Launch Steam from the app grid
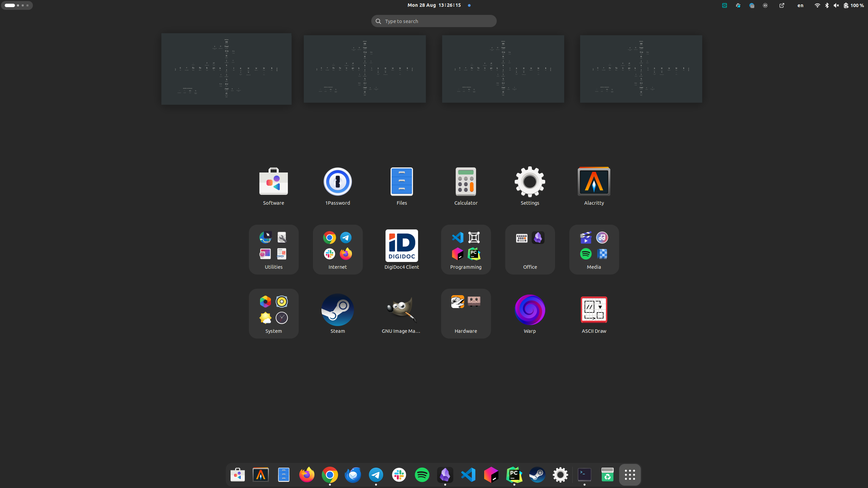868x488 pixels. point(338,313)
